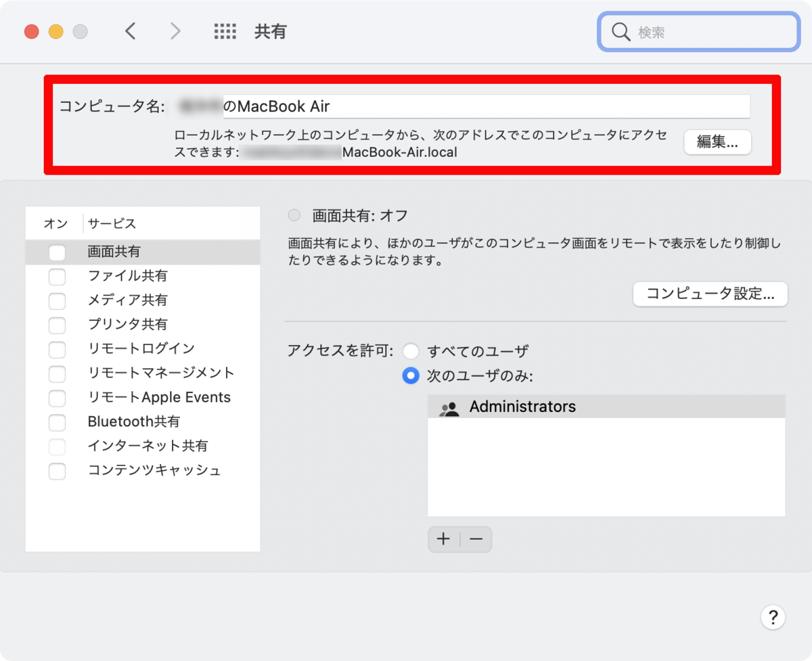Screen dimensions: 812x661
Task: Click the search field magnifier icon
Action: tap(621, 32)
